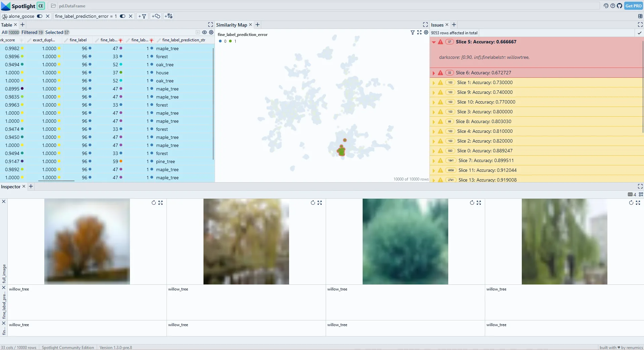The width and height of the screenshot is (644, 350).
Task: Fullscreen the orange tree image
Action: pyautogui.click(x=160, y=203)
